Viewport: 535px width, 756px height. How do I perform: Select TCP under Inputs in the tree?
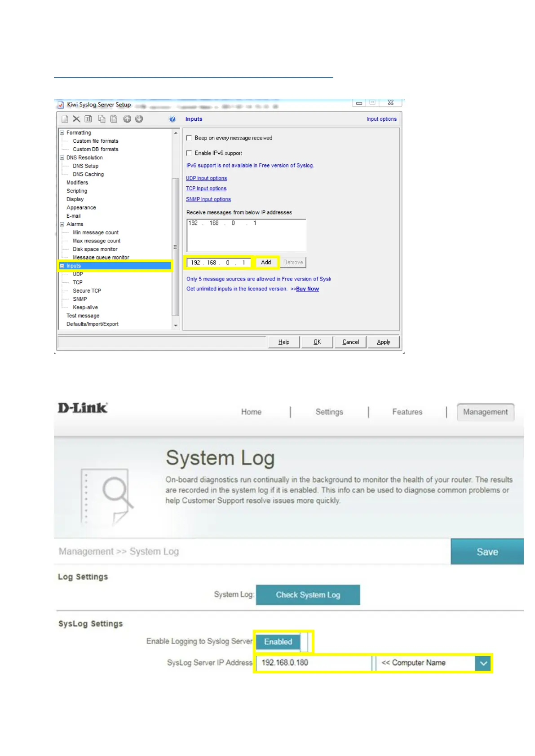78,282
